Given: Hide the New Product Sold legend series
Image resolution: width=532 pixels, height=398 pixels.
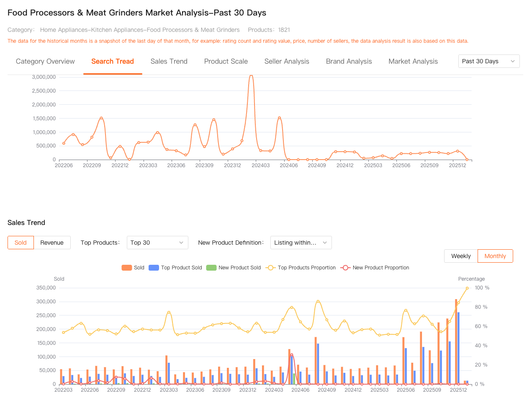Looking at the screenshot, I should 234,268.
